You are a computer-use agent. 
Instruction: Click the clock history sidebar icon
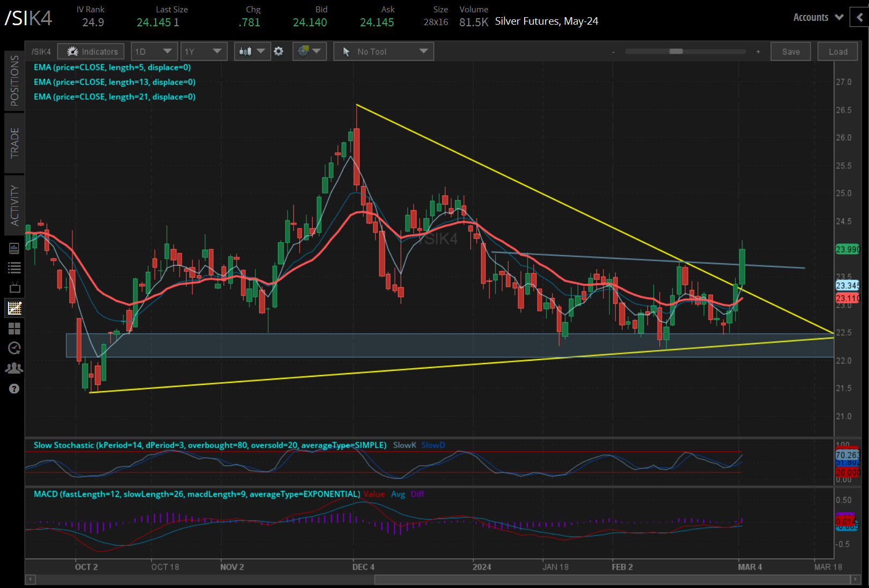coord(14,348)
